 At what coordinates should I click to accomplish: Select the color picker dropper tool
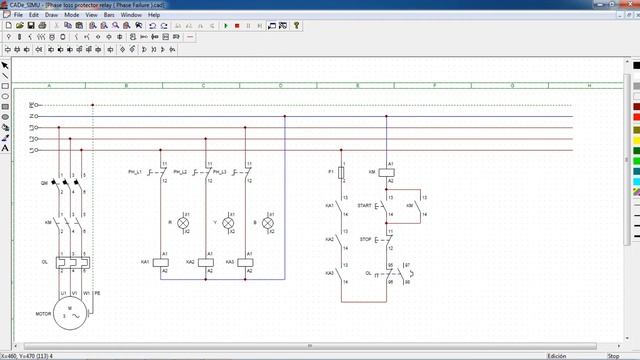[5, 138]
